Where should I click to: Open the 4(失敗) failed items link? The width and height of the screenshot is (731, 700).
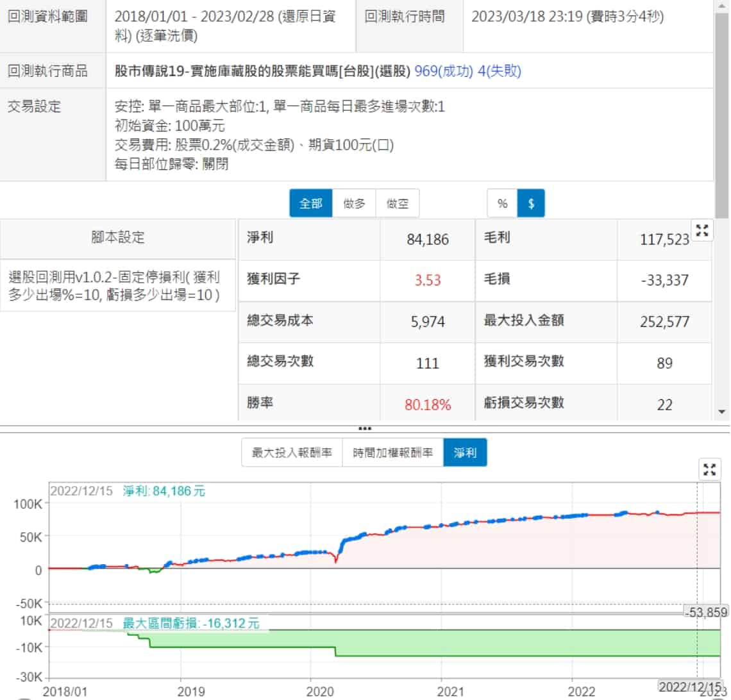(x=500, y=71)
